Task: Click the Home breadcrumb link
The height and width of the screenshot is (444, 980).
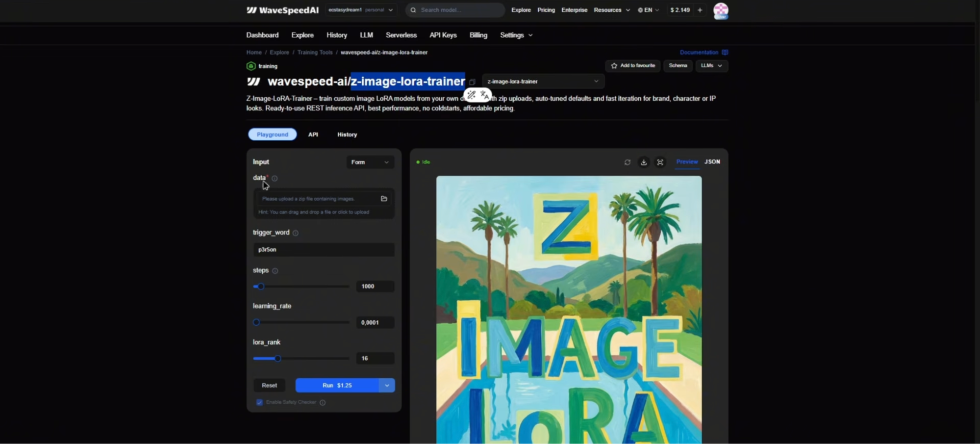Action: pos(254,52)
